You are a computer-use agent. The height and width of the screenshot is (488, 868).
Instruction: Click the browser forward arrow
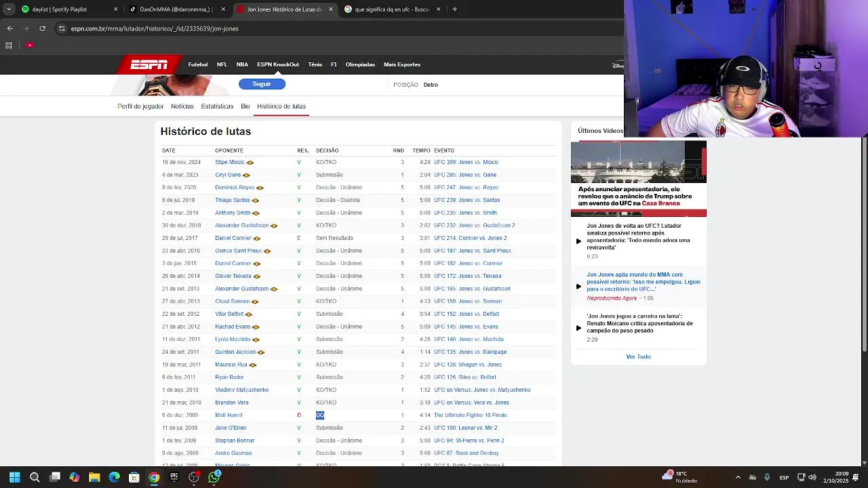point(26,28)
